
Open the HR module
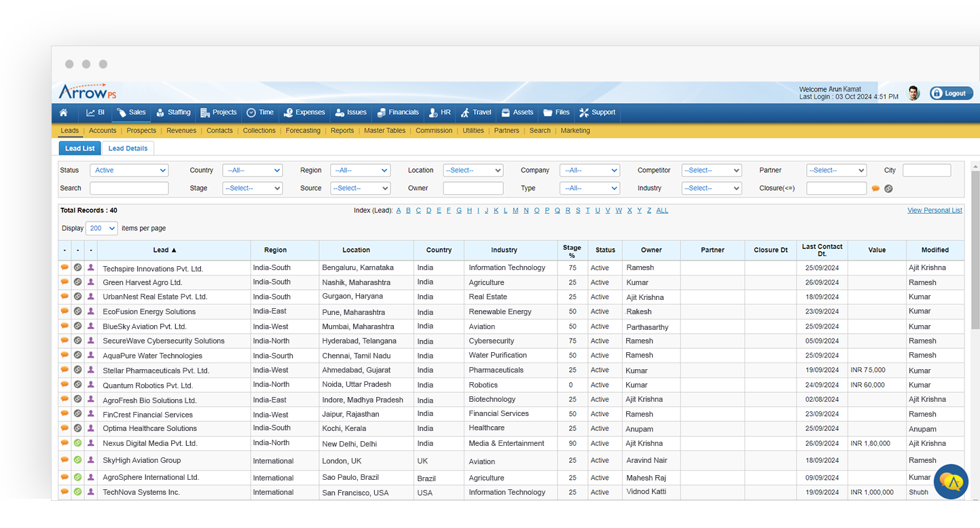[x=439, y=113]
